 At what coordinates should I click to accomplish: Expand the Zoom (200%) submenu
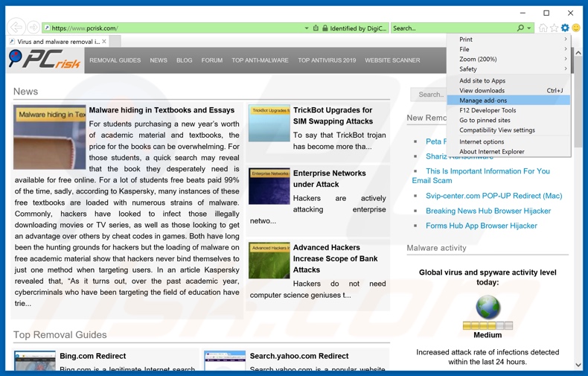pyautogui.click(x=508, y=59)
